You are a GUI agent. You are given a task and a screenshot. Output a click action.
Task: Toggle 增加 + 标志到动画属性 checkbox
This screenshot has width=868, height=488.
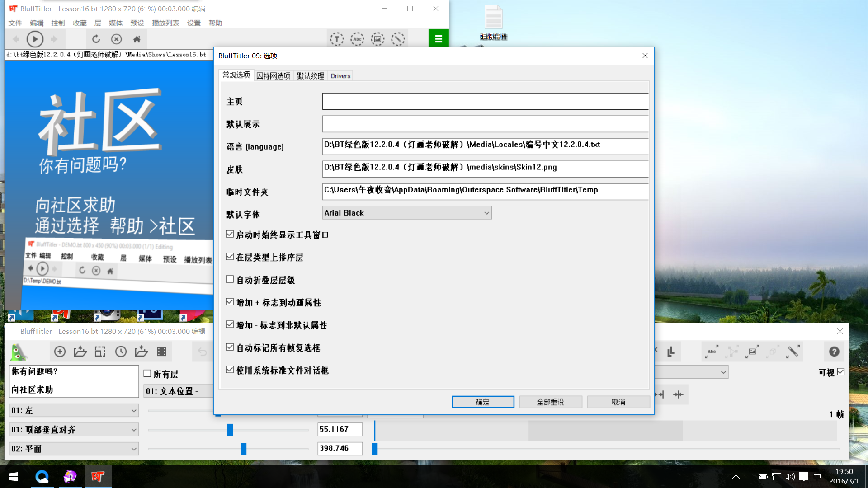coord(230,302)
